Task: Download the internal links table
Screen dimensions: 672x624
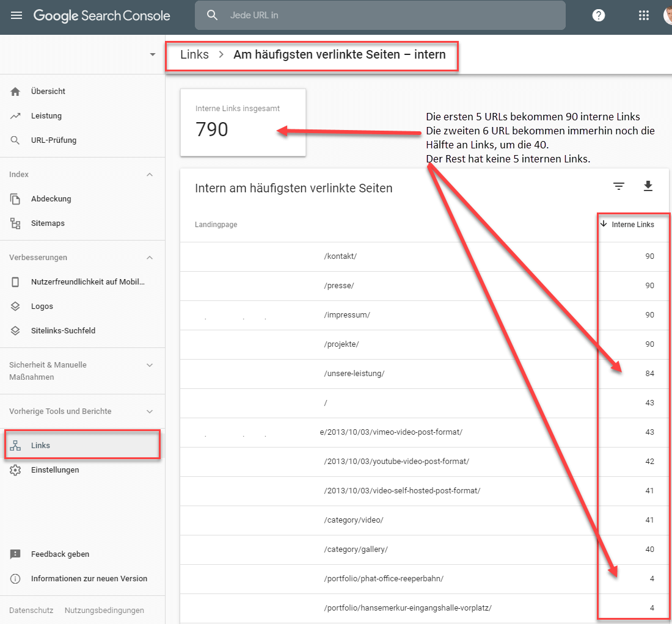Action: tap(648, 186)
